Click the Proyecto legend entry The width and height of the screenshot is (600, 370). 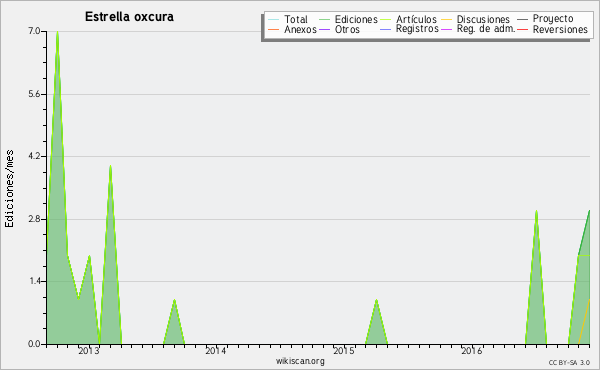545,19
